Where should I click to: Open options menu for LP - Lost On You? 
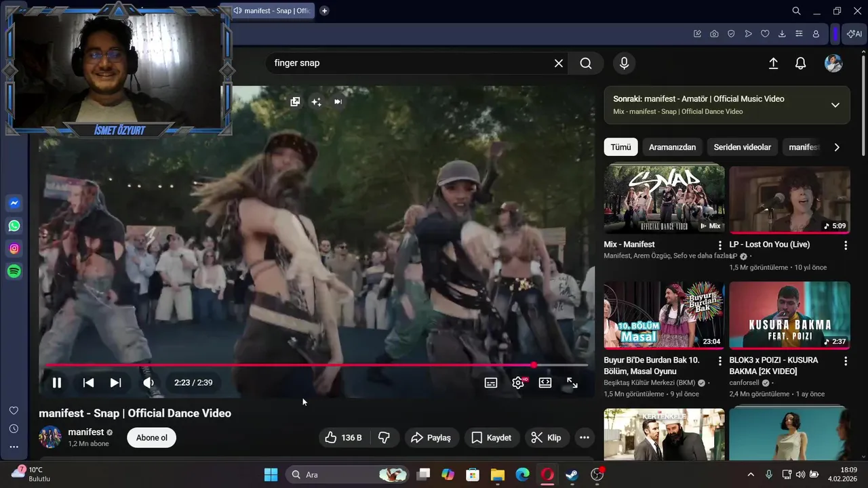coord(846,245)
